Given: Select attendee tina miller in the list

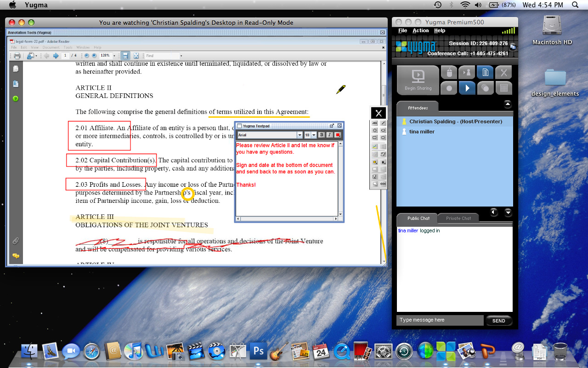Looking at the screenshot, I should tap(455, 132).
